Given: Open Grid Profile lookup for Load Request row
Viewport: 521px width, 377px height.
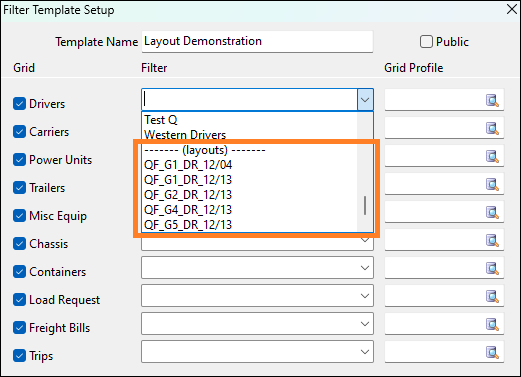Looking at the screenshot, I should (x=492, y=296).
